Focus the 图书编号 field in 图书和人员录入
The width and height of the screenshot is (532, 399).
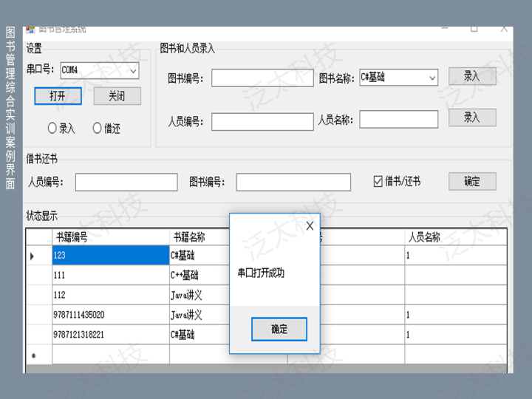pyautogui.click(x=262, y=78)
